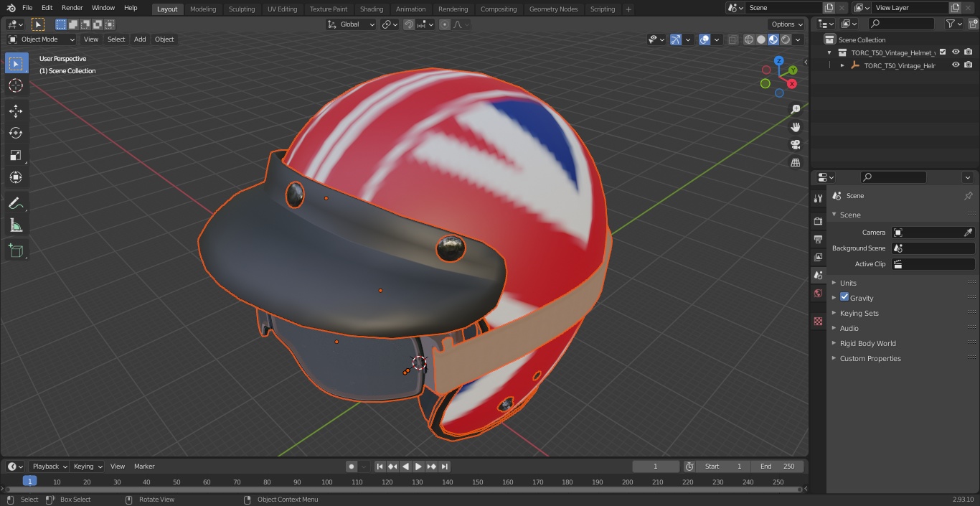Activate the Cursor tool
Image resolution: width=980 pixels, height=506 pixels.
16,85
